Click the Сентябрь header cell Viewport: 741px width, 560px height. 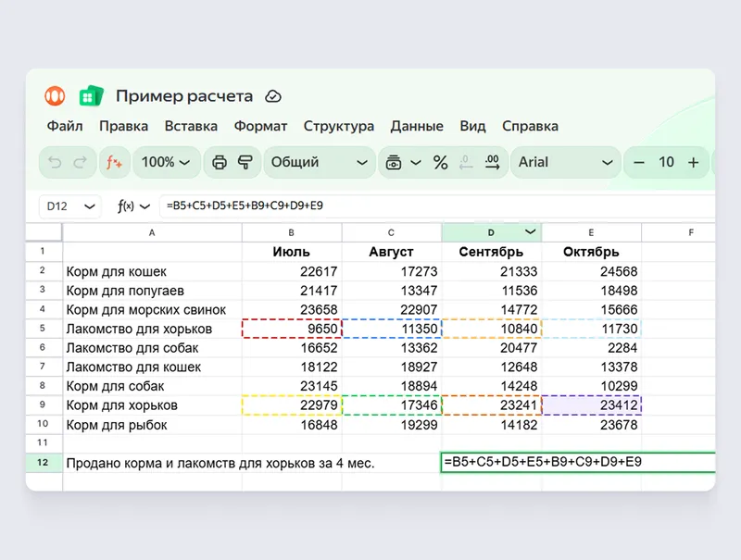[x=492, y=252]
